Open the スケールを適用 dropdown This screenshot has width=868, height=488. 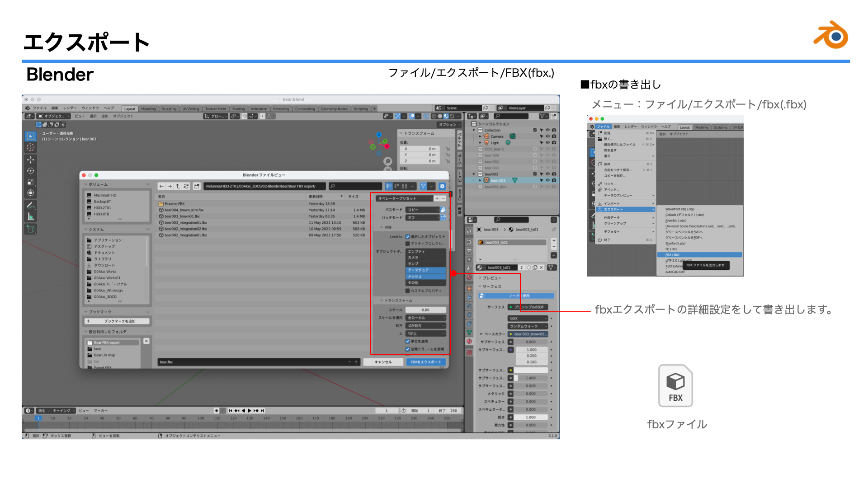click(x=426, y=318)
